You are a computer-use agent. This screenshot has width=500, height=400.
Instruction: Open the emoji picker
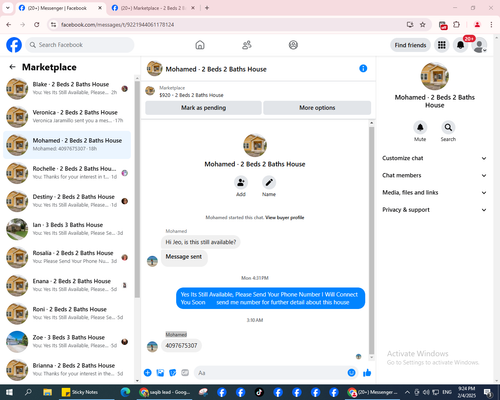point(351,373)
